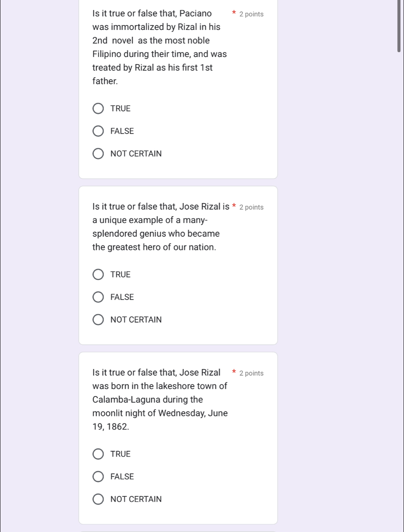Select TRUE for the Paciano question
This screenshot has width=404, height=532.
point(98,109)
